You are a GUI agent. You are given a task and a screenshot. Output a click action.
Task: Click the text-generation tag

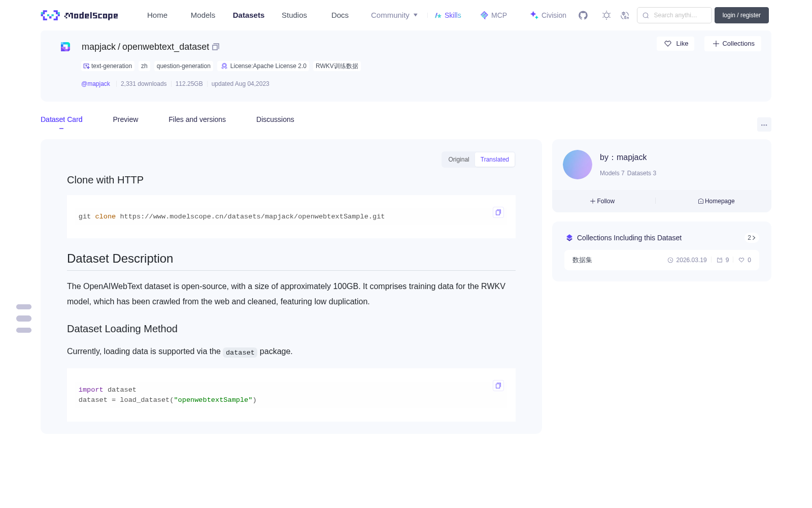pyautogui.click(x=108, y=66)
